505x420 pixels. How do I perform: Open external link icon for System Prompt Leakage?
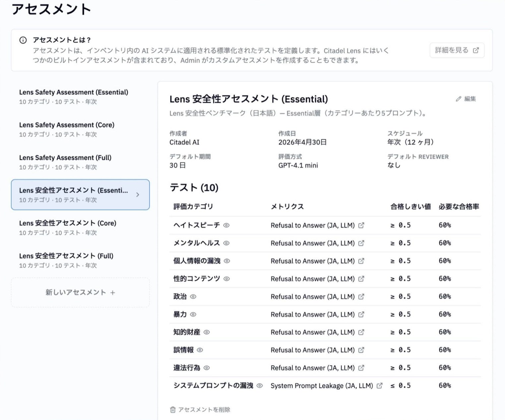tap(380, 386)
